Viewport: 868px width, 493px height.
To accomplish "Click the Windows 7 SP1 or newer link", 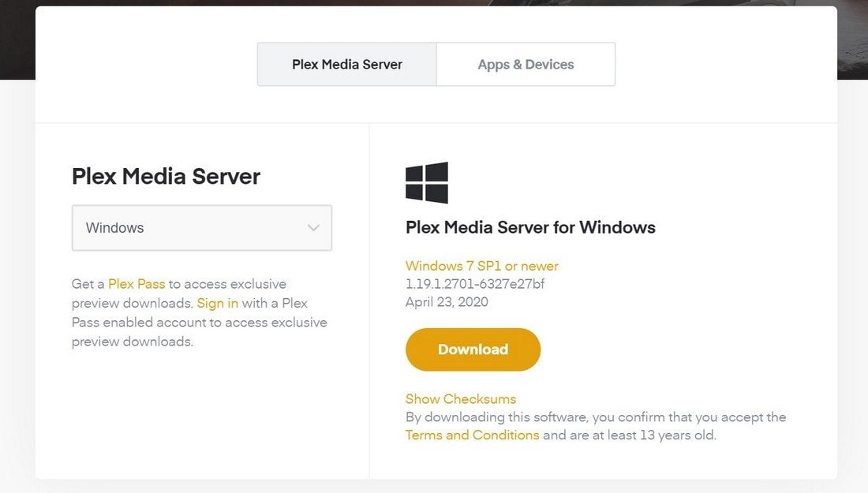I will (x=481, y=266).
